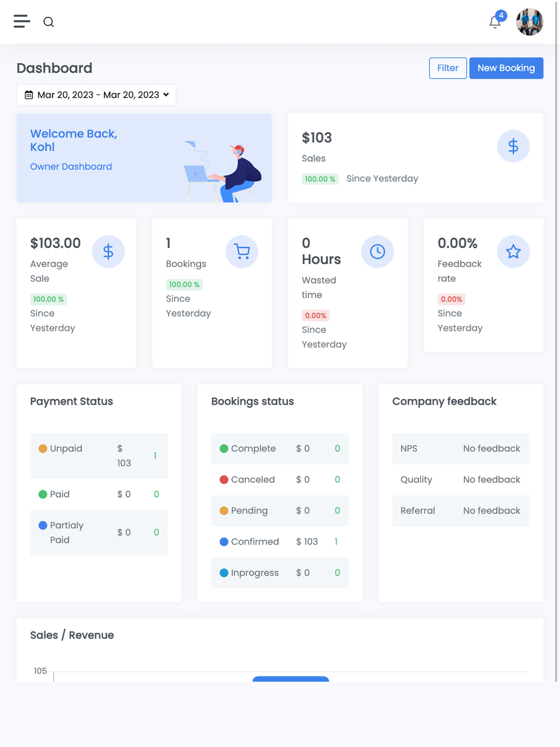Click the green Paid status dot

tap(43, 494)
